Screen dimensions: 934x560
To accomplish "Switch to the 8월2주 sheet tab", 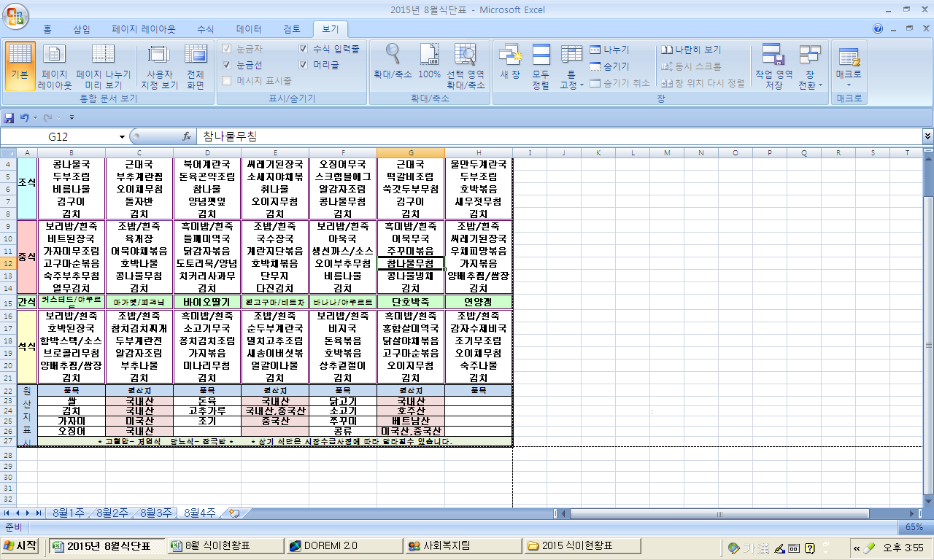I will pos(114,513).
